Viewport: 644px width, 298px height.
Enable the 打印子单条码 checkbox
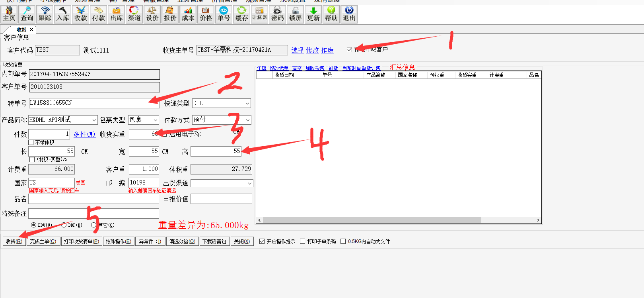click(303, 241)
